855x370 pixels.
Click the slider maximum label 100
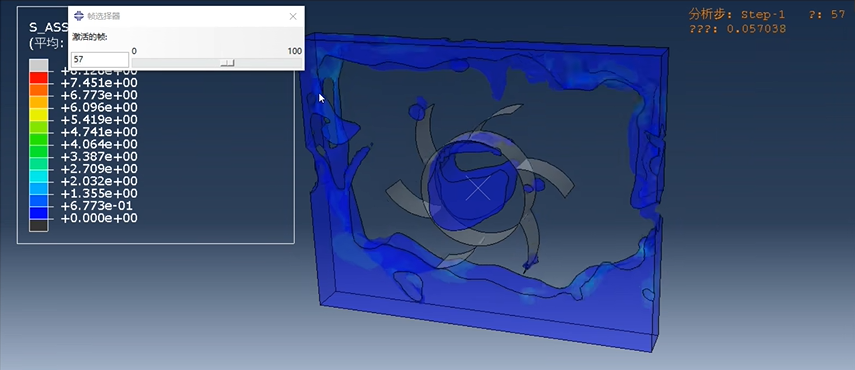(x=294, y=51)
